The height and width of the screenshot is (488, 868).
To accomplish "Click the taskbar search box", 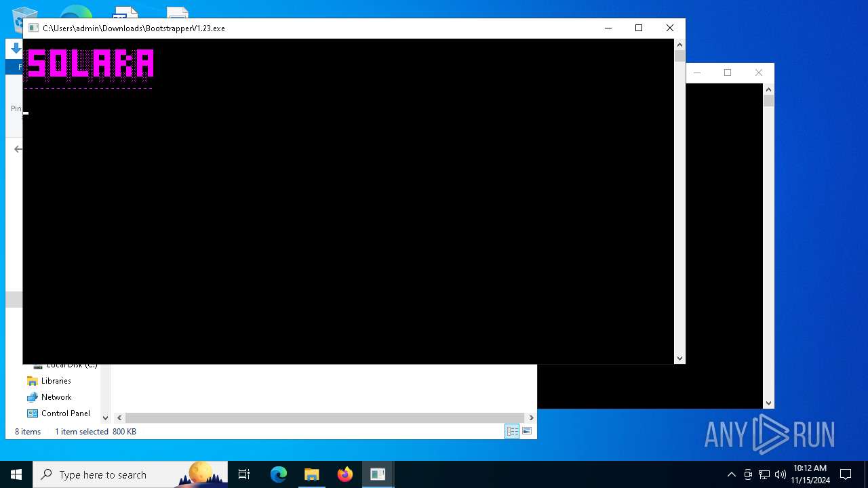I will pos(130,474).
